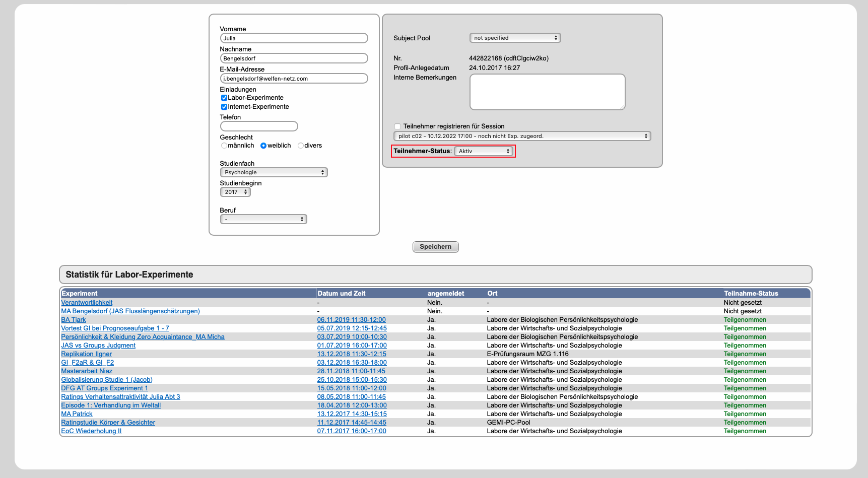Click the Interne Bemerkungen text area
868x478 pixels.
click(x=547, y=92)
